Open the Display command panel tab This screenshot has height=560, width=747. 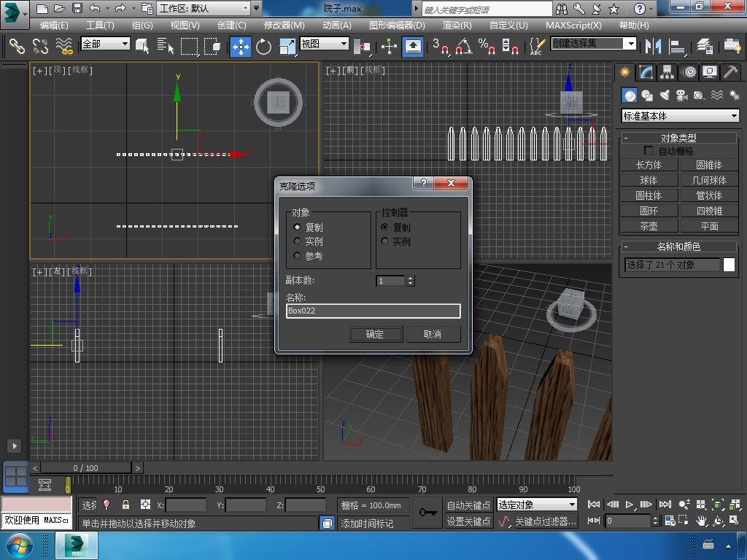(710, 72)
